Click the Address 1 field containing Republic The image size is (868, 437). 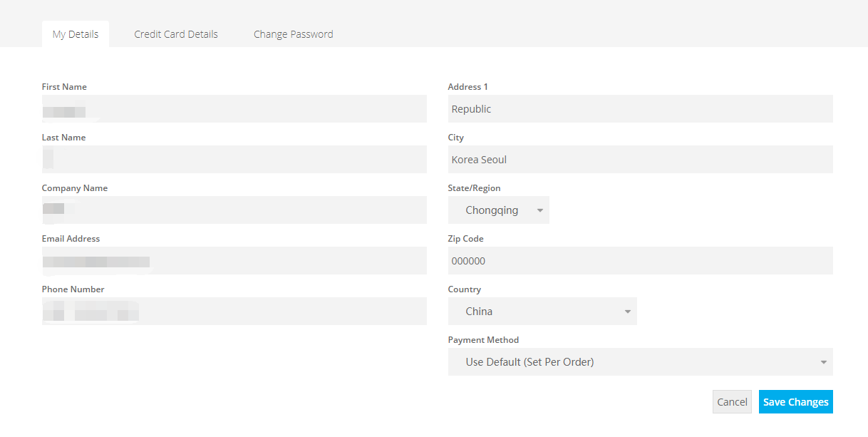pos(641,109)
